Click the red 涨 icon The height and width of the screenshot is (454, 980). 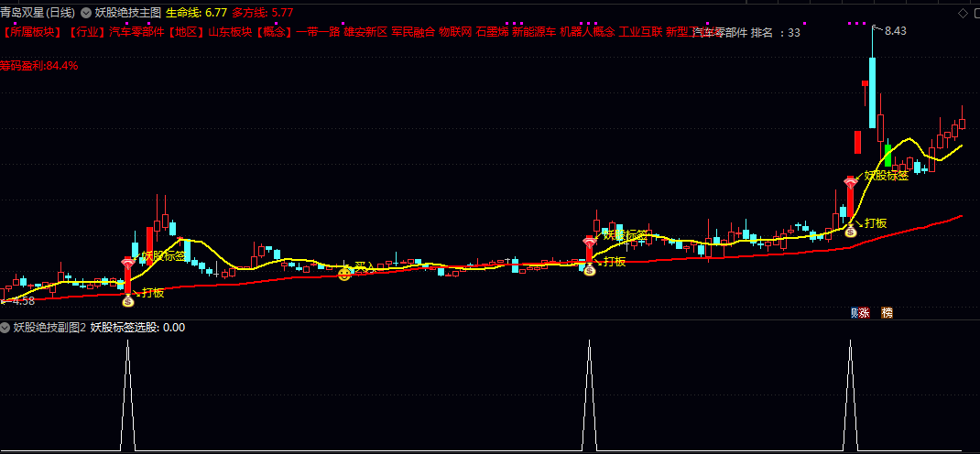pyautogui.click(x=864, y=313)
